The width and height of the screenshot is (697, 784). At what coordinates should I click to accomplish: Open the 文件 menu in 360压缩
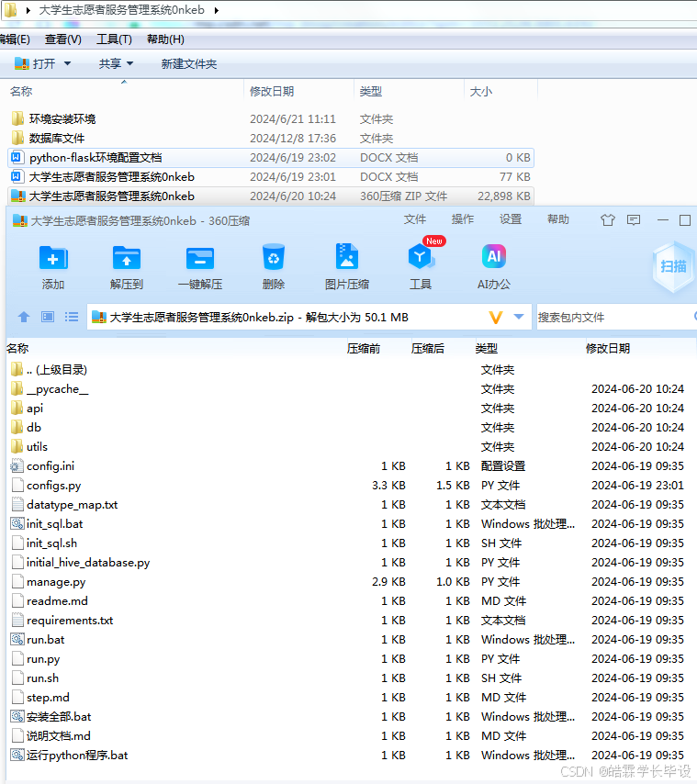(415, 219)
